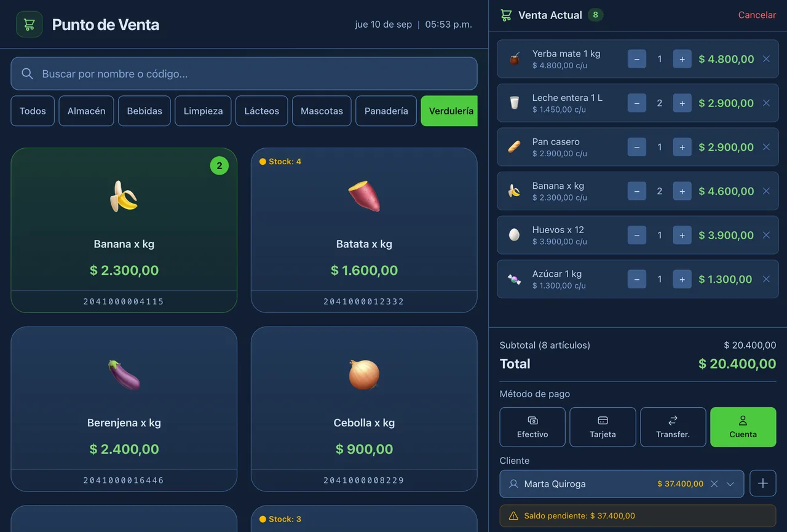Click the Subtotal (8 artículos) label
Image resolution: width=787 pixels, height=532 pixels.
(545, 345)
